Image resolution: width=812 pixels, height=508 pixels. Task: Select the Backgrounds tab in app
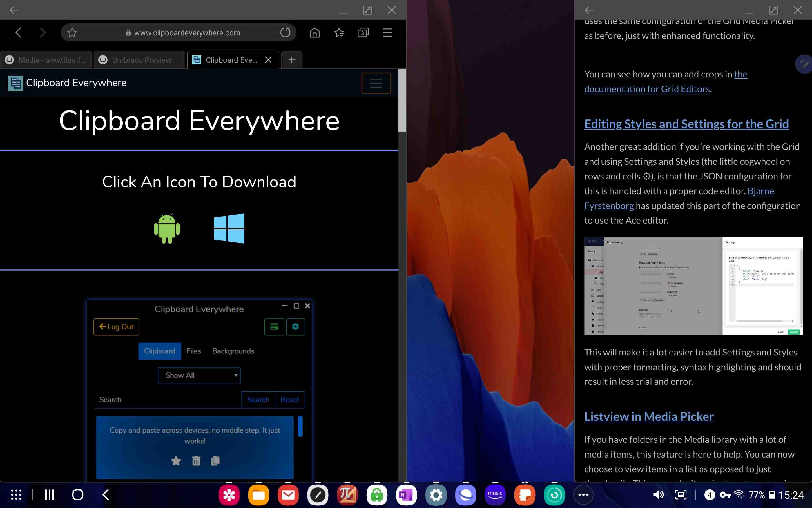[x=233, y=351]
